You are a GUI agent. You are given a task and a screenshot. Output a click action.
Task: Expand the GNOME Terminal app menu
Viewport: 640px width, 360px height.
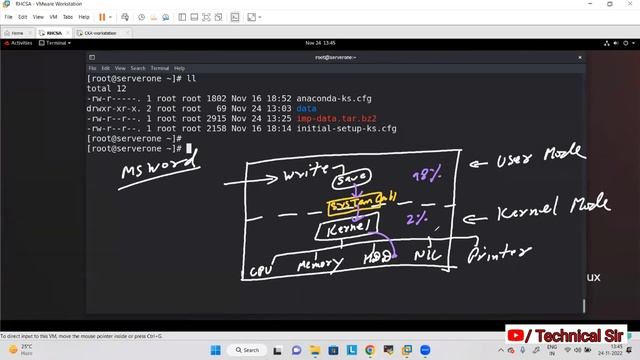point(55,43)
